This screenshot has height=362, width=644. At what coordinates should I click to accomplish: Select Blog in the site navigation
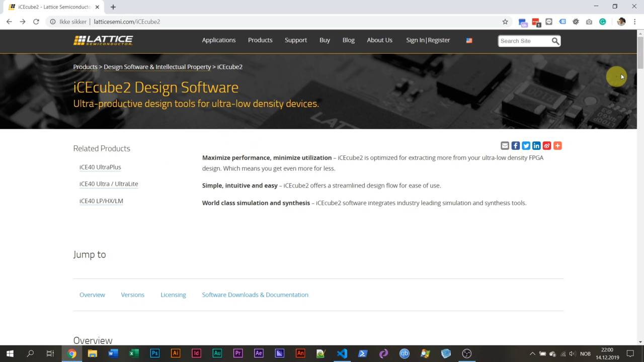coord(349,40)
